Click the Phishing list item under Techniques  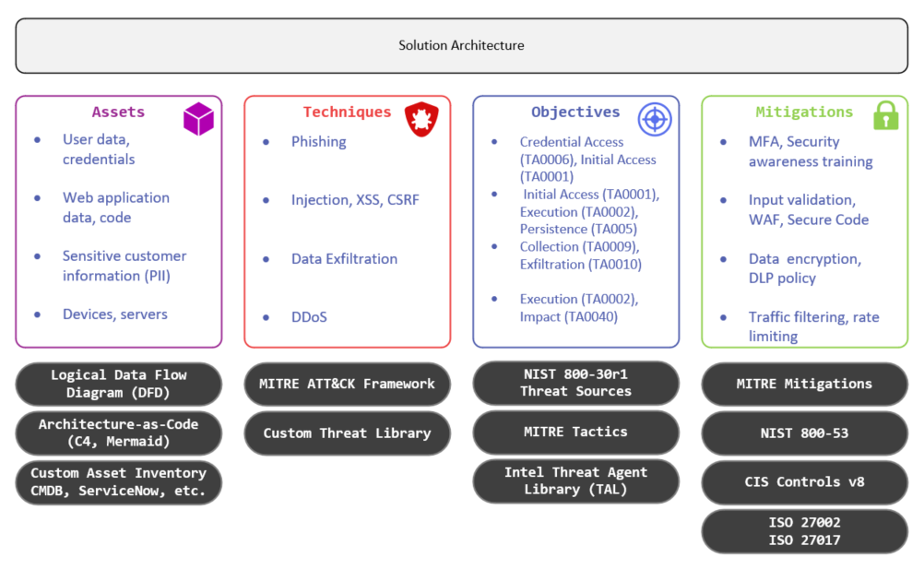pyautogui.click(x=318, y=141)
